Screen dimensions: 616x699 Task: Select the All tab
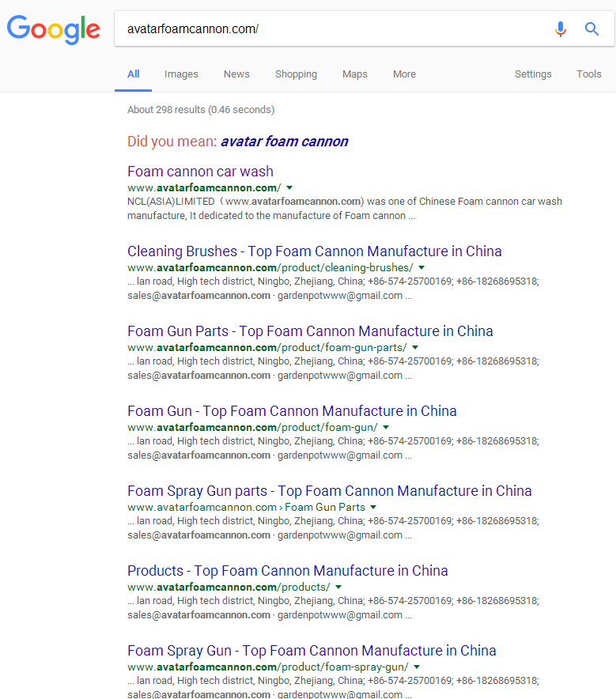coord(134,74)
